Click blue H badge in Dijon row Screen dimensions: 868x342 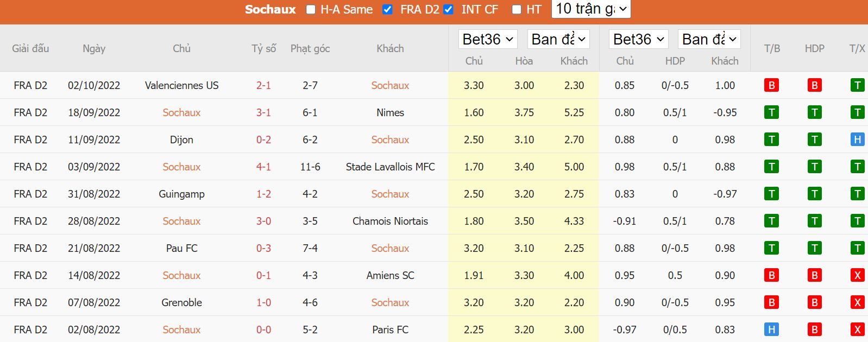(x=857, y=140)
